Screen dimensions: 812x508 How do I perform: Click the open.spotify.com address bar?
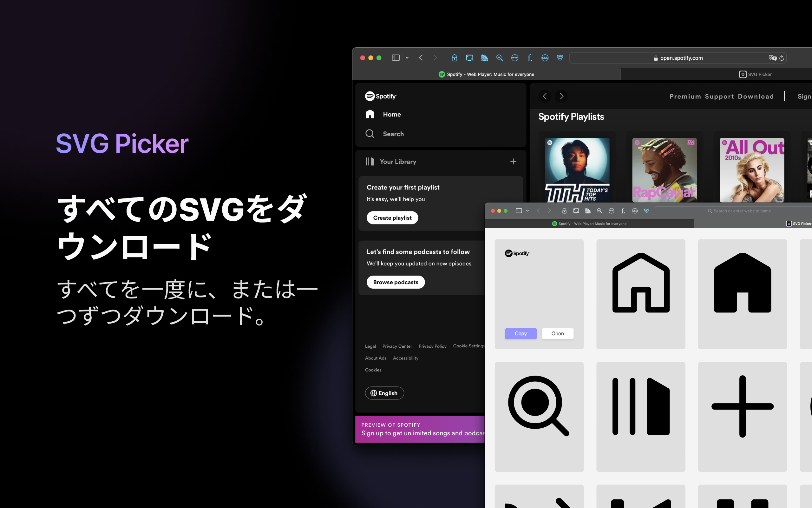pyautogui.click(x=678, y=58)
